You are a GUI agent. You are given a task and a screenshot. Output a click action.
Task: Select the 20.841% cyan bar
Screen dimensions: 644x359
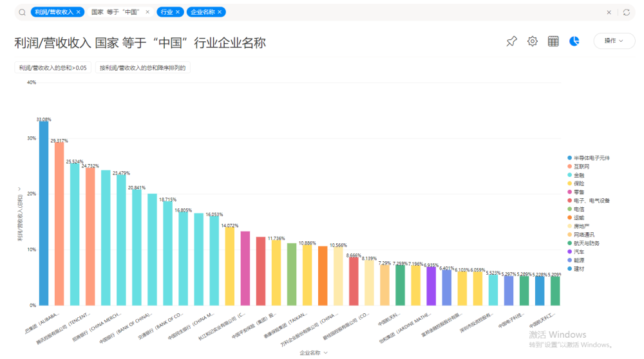(137, 248)
